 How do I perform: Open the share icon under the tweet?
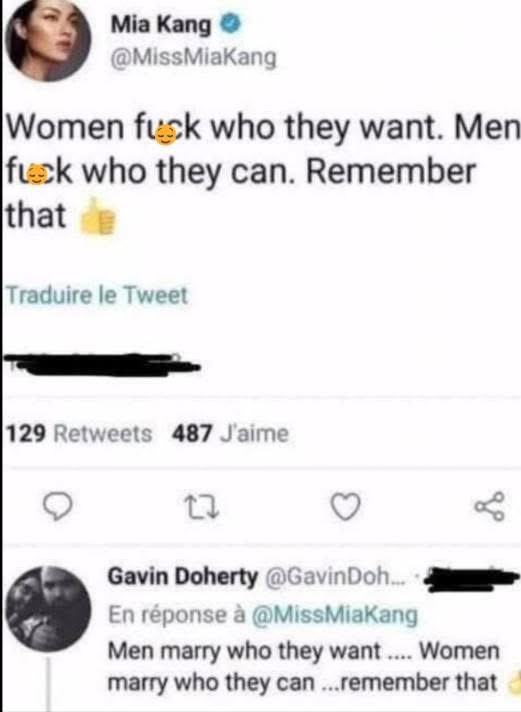[490, 506]
